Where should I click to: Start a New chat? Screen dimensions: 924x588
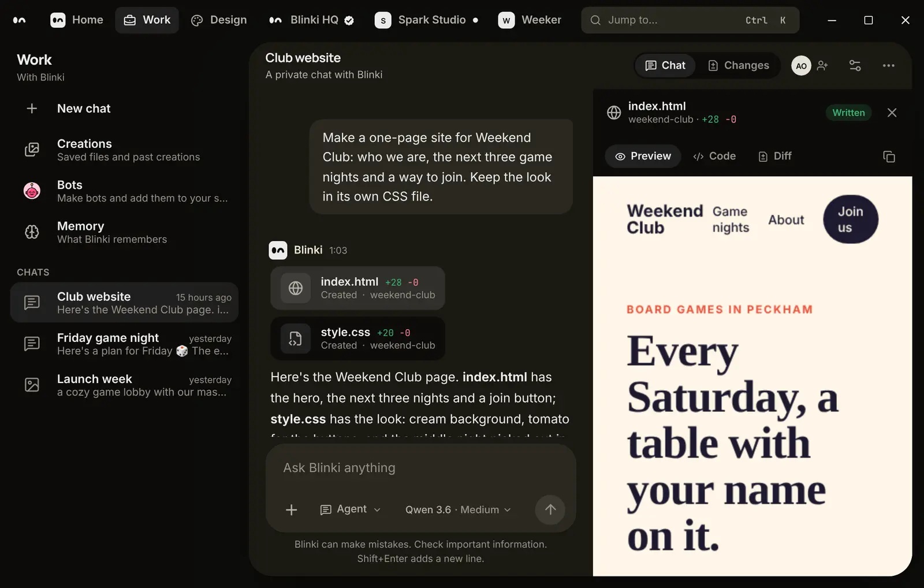click(124, 109)
